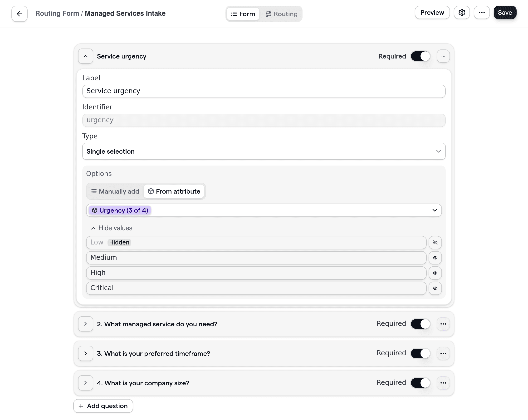Screen dimensions: 528x420
Task: Select Manually add for options
Action: coord(114,191)
